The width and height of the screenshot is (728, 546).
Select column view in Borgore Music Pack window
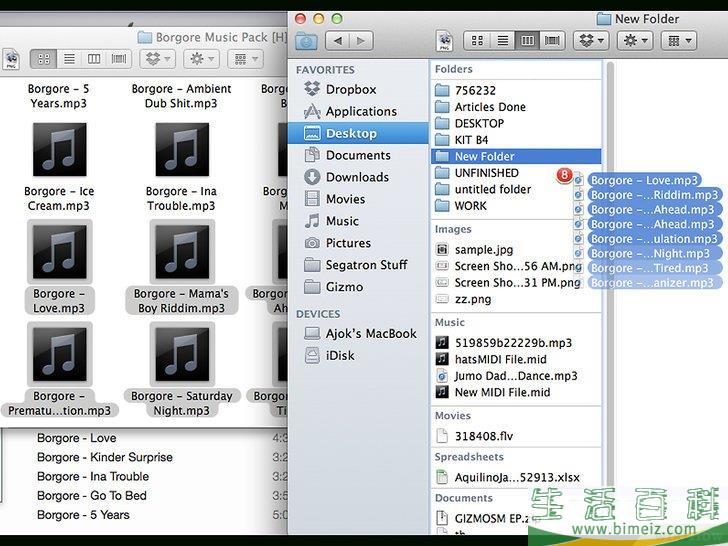tap(94, 59)
